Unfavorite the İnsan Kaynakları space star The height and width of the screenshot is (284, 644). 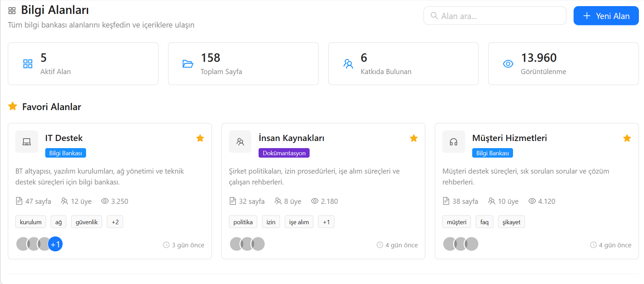pos(414,138)
